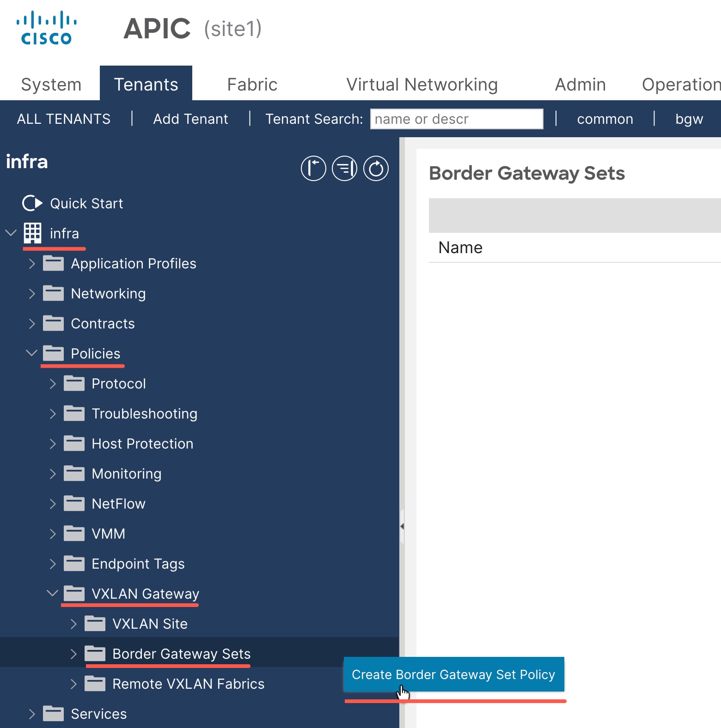Click the Host Protection folder icon
Viewport: 721px width, 728px height.
(x=74, y=443)
